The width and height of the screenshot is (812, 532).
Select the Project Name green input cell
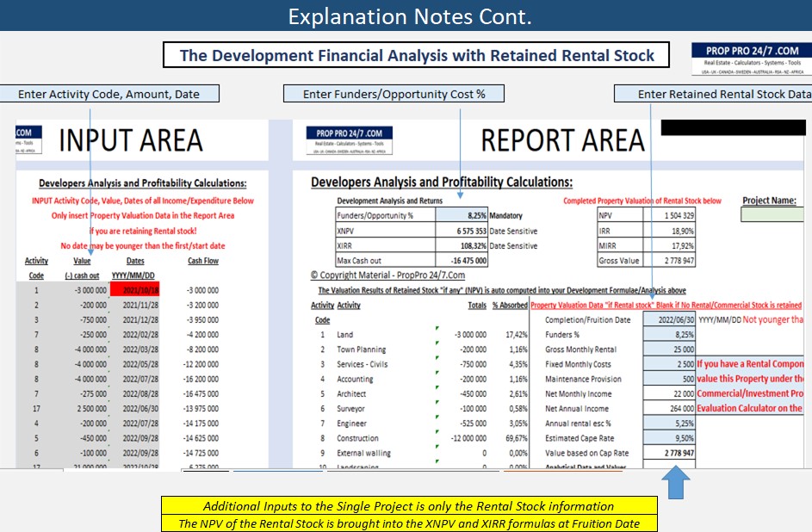click(x=772, y=214)
